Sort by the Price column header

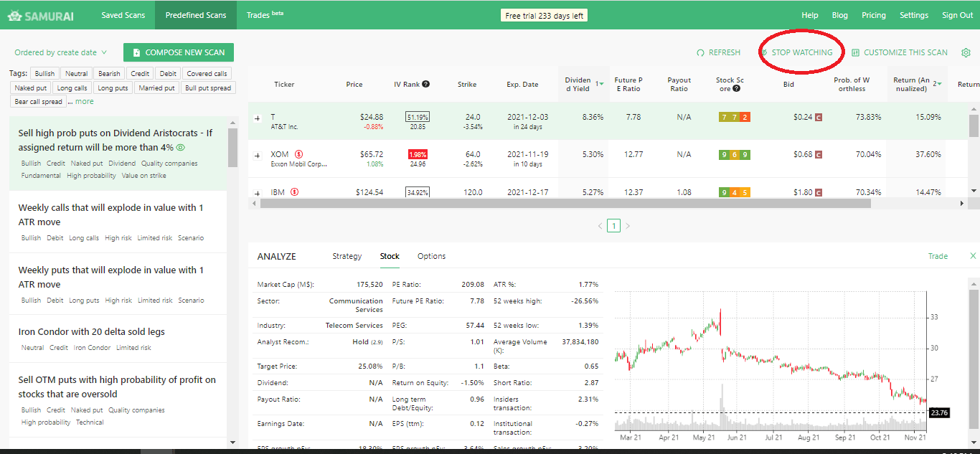(354, 84)
